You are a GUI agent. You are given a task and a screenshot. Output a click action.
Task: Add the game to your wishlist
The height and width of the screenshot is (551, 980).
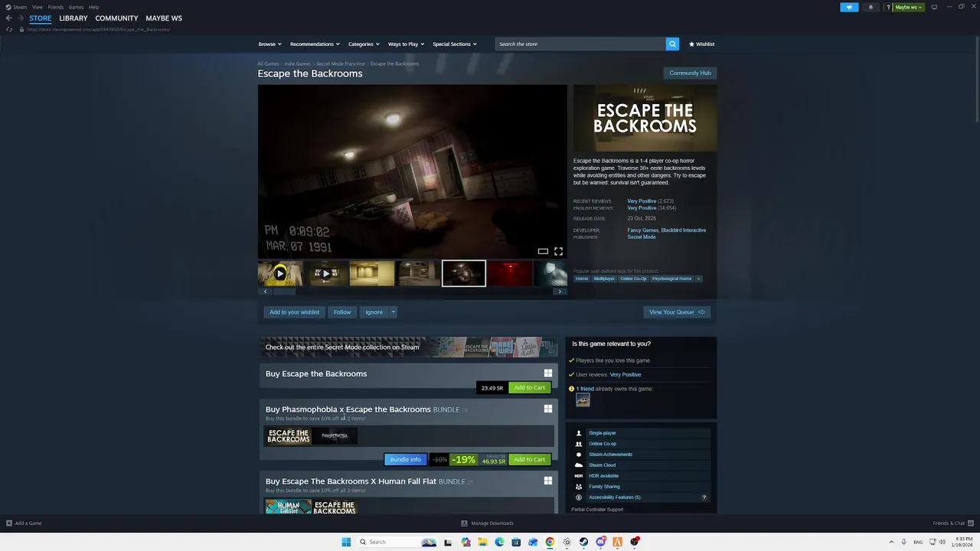294,312
